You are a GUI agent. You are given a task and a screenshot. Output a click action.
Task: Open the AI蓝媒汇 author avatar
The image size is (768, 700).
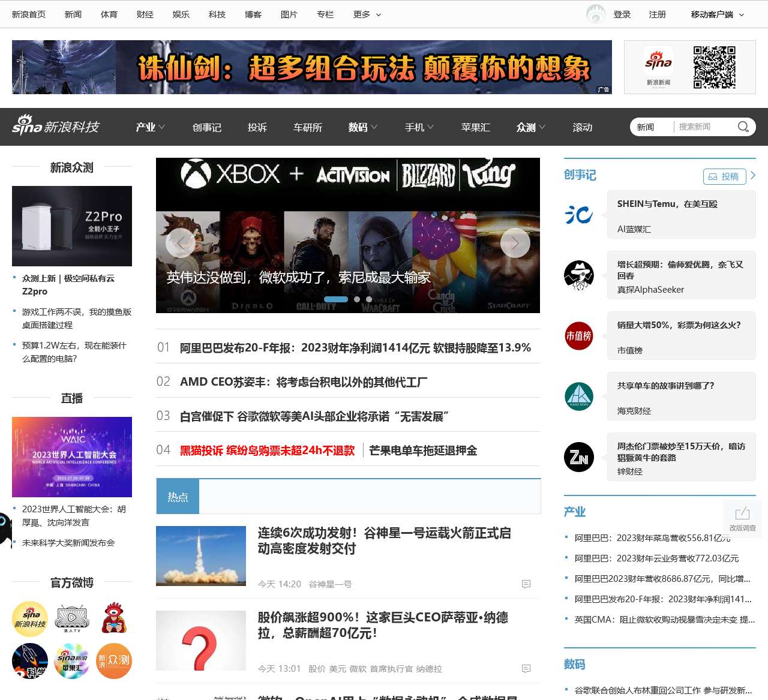pos(579,215)
